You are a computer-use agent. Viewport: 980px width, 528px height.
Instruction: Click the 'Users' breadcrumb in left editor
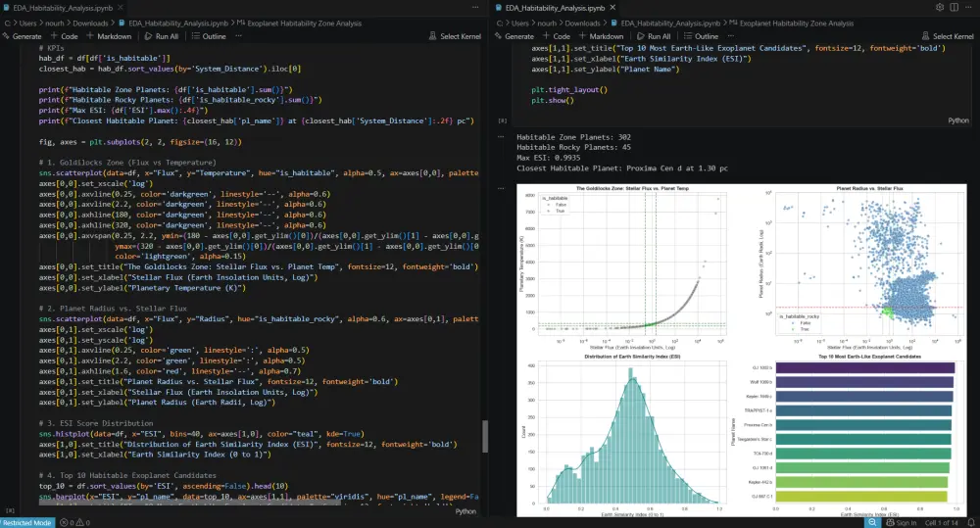point(27,24)
